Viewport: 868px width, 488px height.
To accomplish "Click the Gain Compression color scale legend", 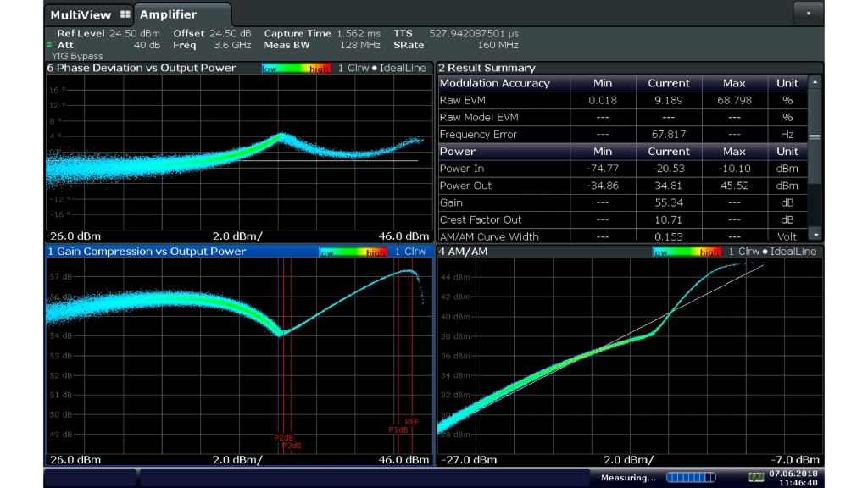I will point(353,252).
